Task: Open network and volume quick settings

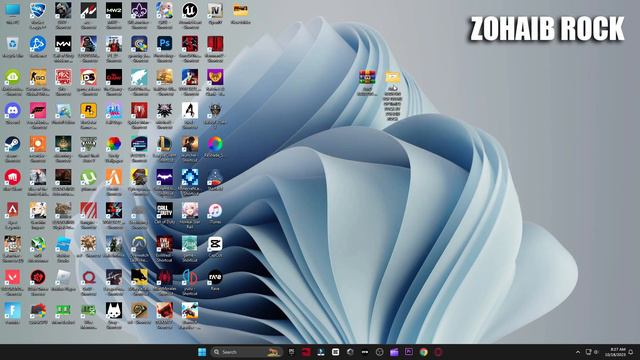Action: [592, 352]
